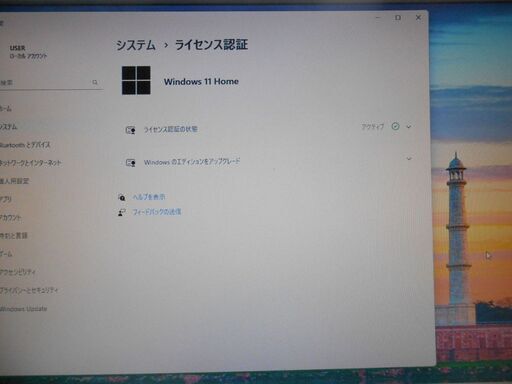Open アクセシビリティ settings

(18, 272)
